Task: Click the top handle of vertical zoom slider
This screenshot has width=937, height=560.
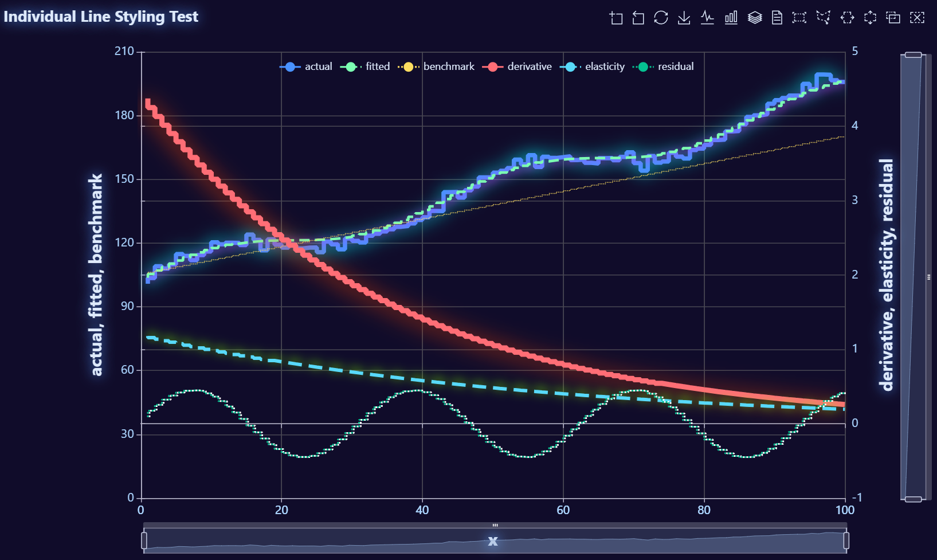Action: coord(913,55)
